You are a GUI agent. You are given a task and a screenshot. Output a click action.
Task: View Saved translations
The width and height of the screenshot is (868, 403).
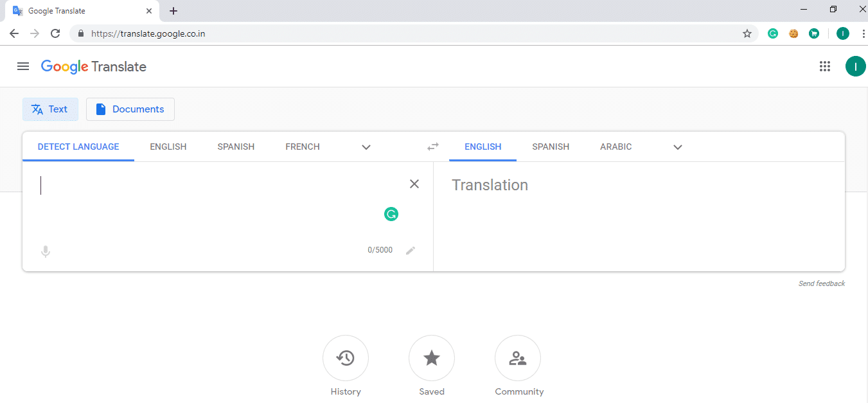tap(431, 358)
